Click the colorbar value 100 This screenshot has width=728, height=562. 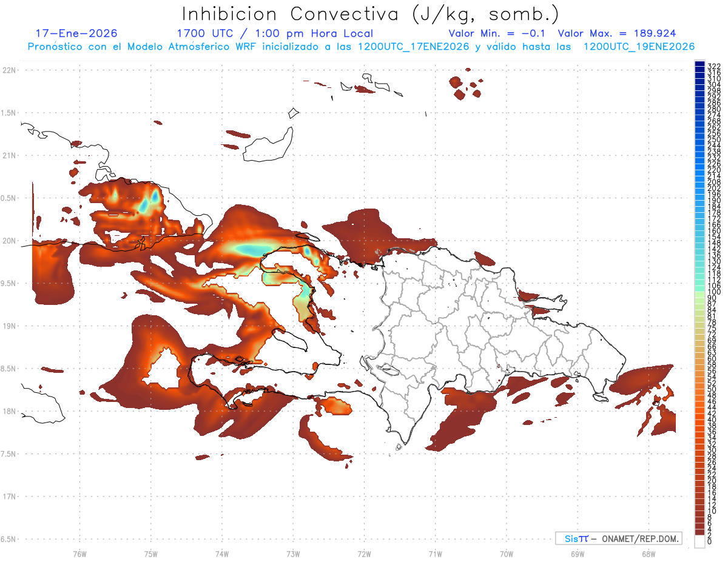click(x=713, y=293)
